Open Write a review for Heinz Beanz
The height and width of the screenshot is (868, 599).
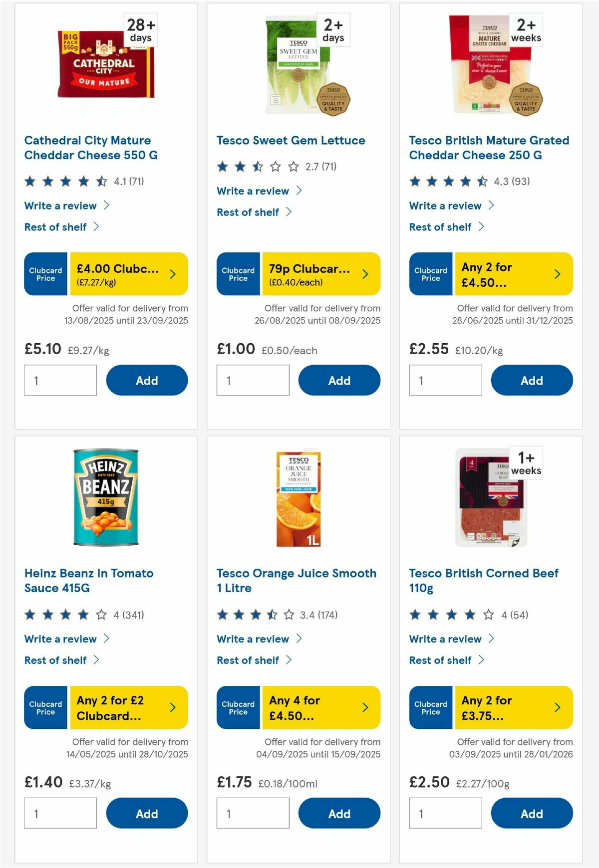pos(61,639)
